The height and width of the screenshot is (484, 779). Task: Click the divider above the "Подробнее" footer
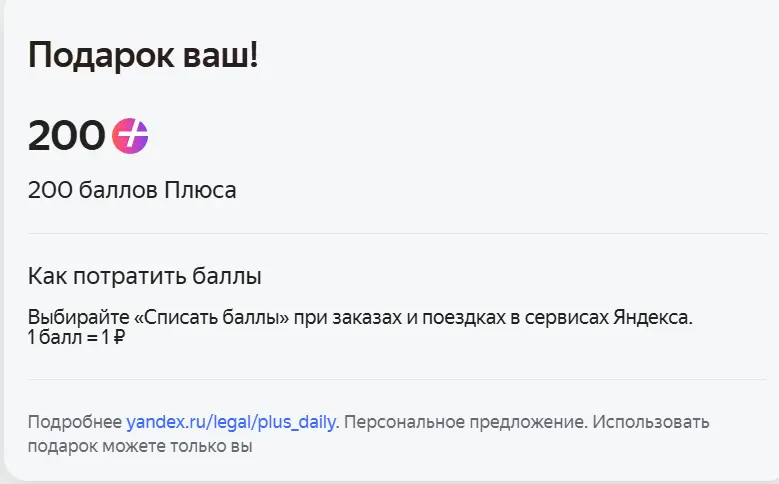[x=397, y=380]
